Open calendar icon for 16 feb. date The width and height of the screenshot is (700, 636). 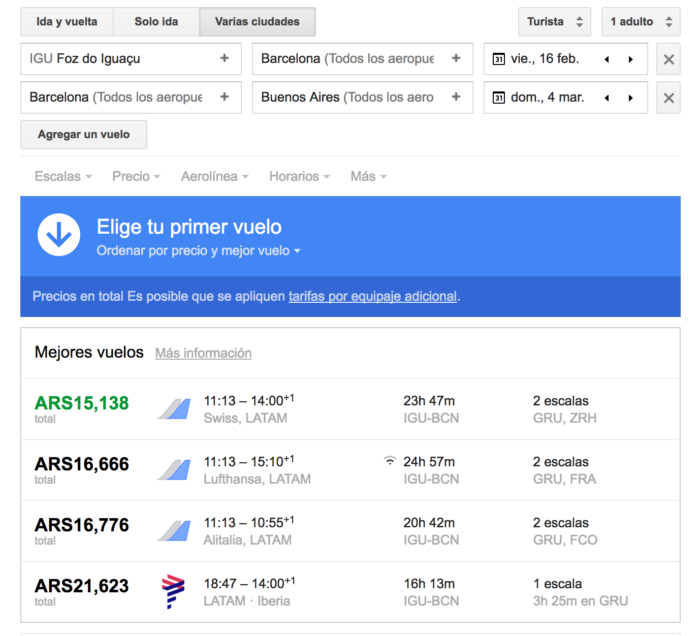499,59
